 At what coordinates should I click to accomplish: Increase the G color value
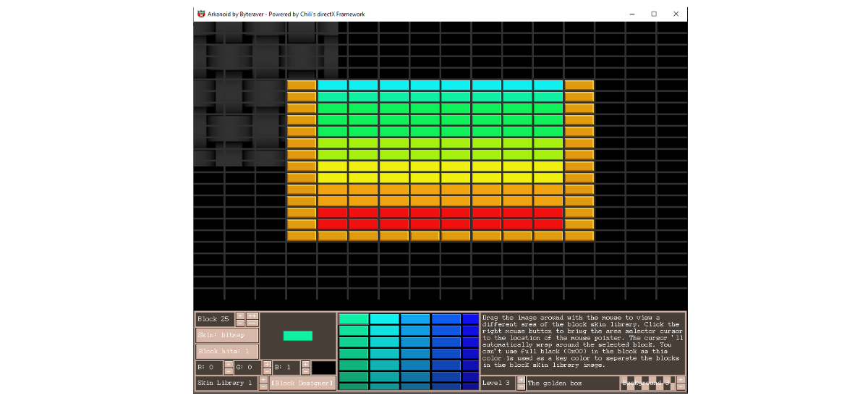tap(267, 364)
